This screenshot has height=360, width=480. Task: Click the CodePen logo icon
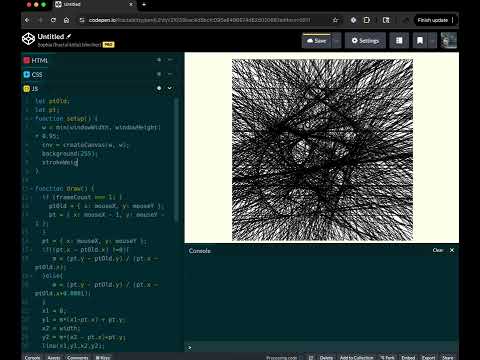(28, 39)
